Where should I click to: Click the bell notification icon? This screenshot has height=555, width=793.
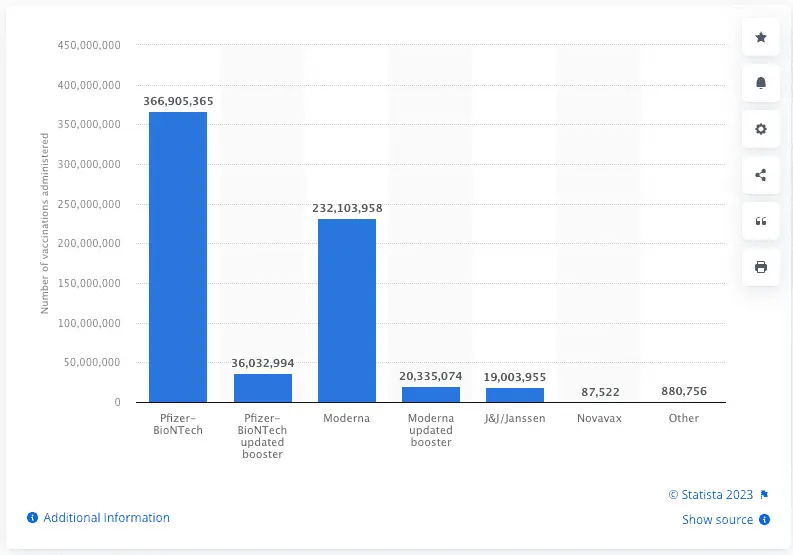click(761, 83)
